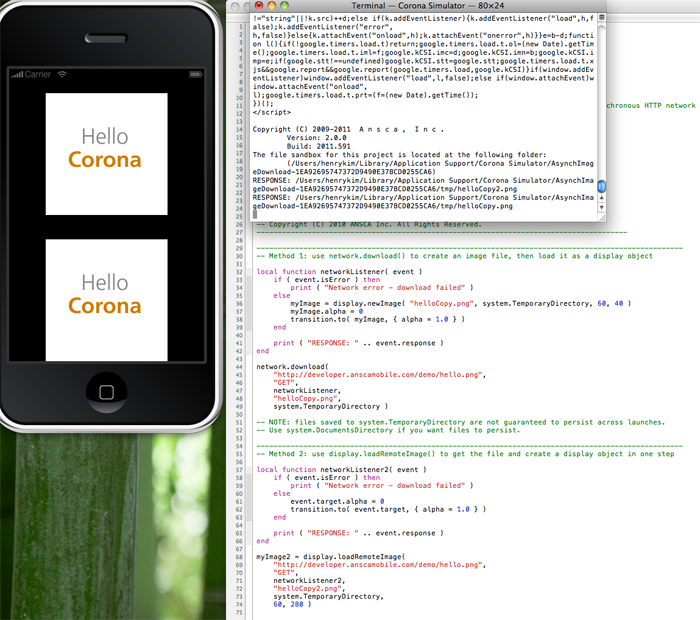This screenshot has height=620, width=700.
Task: Click line number 32 in the editor gutter
Action: [x=239, y=271]
